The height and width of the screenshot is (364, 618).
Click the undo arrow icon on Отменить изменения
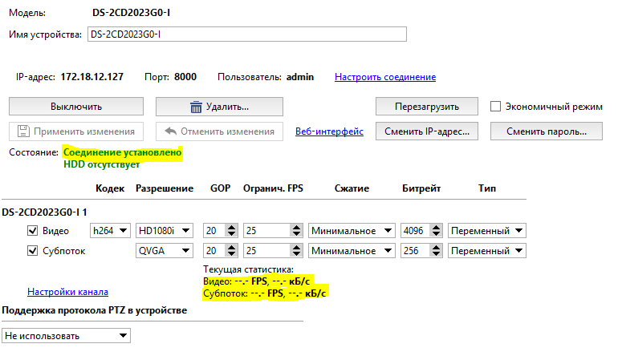tap(170, 131)
